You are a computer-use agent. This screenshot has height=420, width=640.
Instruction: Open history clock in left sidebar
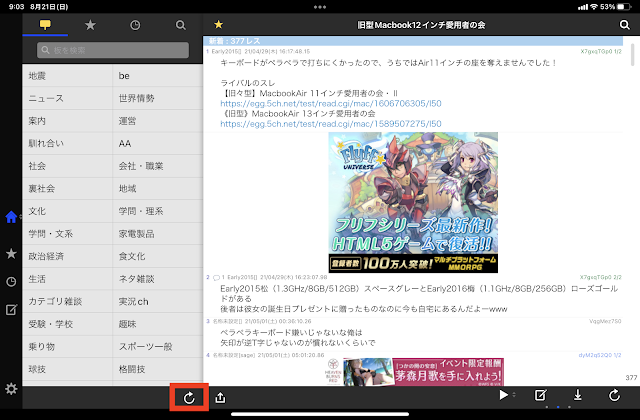pos(11,282)
